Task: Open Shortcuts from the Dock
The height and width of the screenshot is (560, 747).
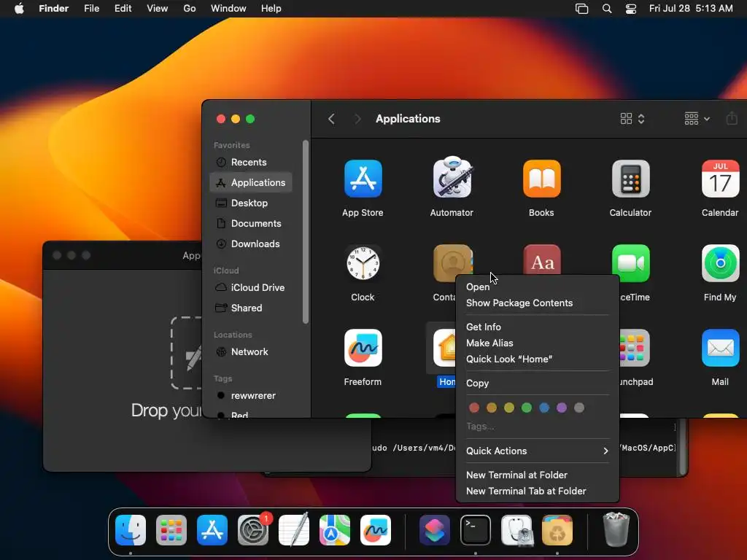Action: coord(435,529)
